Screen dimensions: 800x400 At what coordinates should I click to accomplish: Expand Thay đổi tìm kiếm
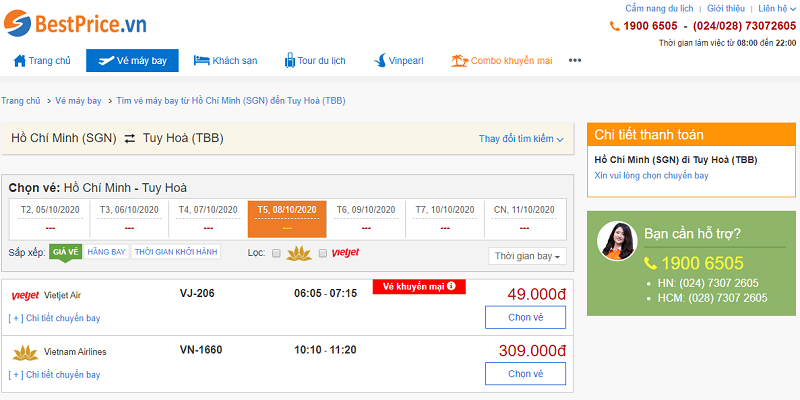tap(521, 139)
